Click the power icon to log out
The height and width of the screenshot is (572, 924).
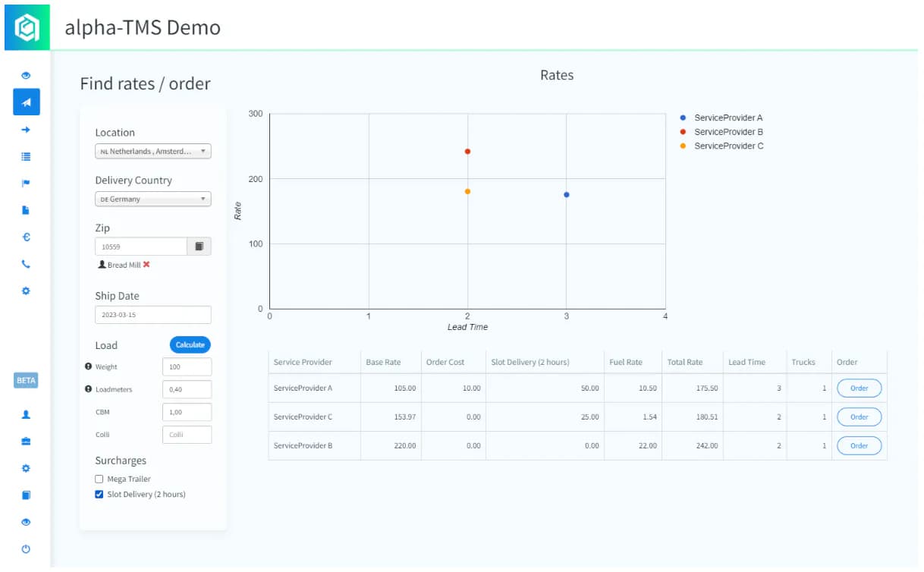(26, 549)
